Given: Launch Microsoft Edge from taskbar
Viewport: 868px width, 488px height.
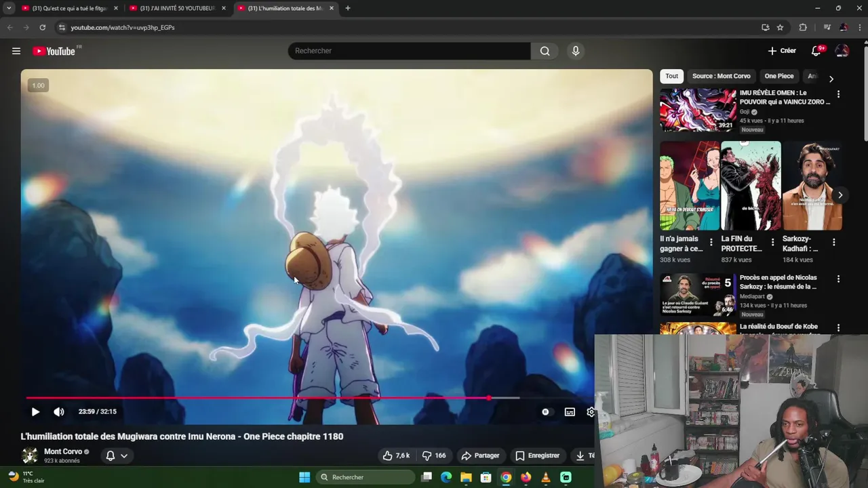Looking at the screenshot, I should (x=446, y=477).
